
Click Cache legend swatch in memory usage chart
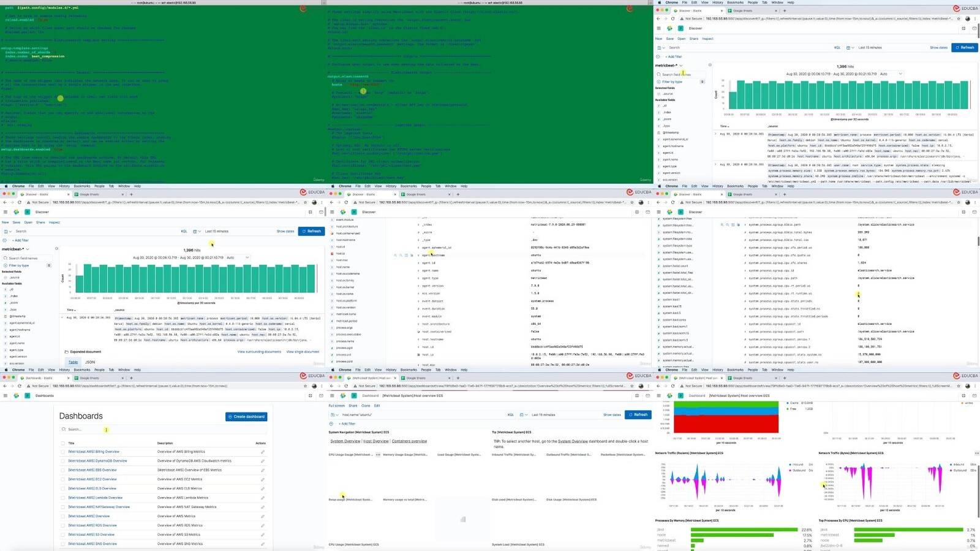[787, 403]
